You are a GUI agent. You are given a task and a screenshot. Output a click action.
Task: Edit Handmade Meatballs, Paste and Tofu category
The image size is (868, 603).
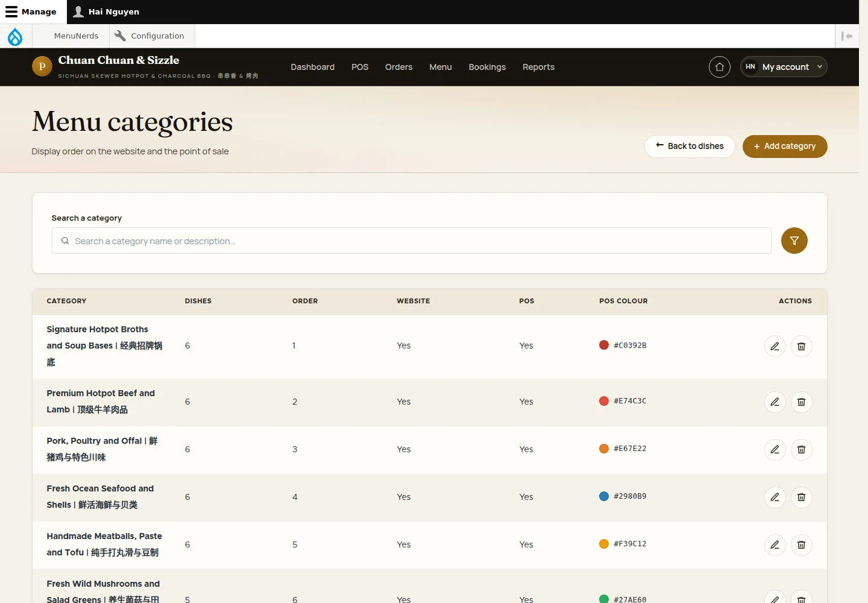click(x=775, y=545)
